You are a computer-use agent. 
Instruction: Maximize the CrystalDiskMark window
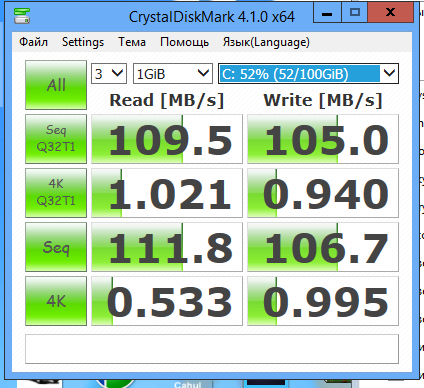coord(354,13)
